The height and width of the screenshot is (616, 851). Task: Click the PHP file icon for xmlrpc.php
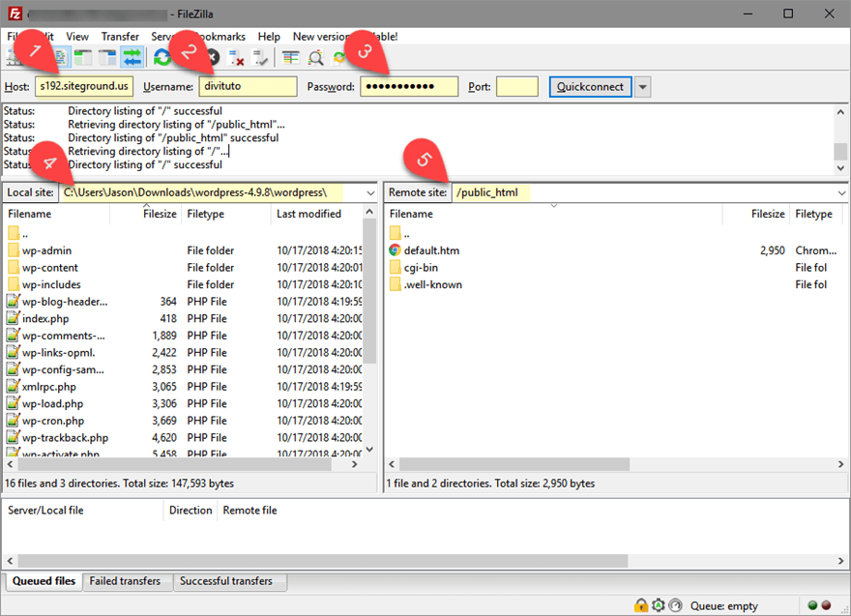point(13,387)
